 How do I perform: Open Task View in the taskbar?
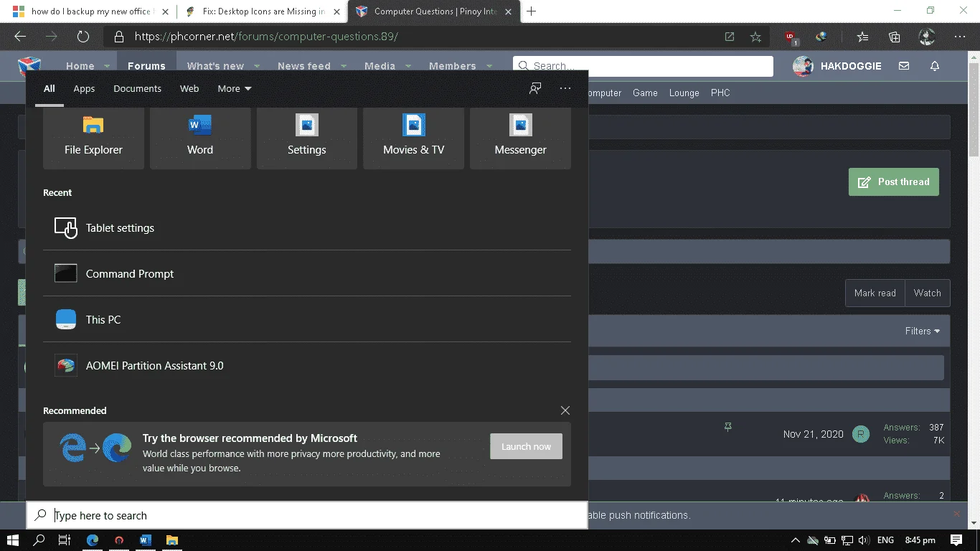click(x=64, y=540)
